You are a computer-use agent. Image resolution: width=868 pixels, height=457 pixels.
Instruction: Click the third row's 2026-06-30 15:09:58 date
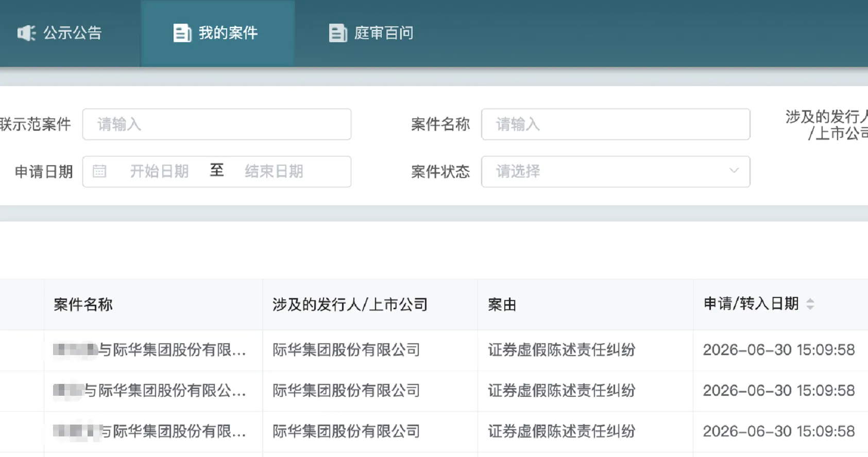[x=779, y=431]
